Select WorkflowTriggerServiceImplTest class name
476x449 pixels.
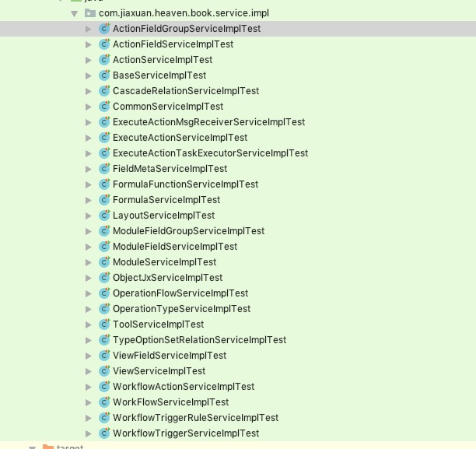[186, 433]
